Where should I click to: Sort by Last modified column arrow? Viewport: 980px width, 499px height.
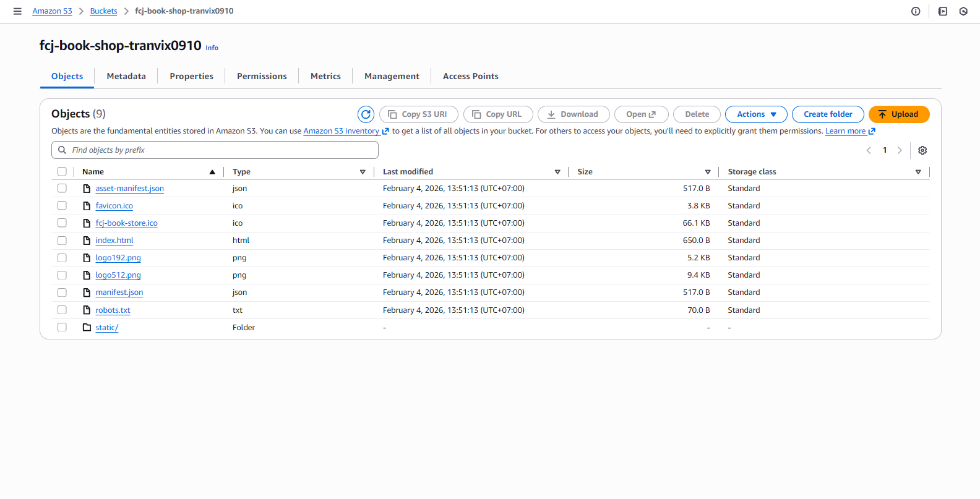pos(557,172)
